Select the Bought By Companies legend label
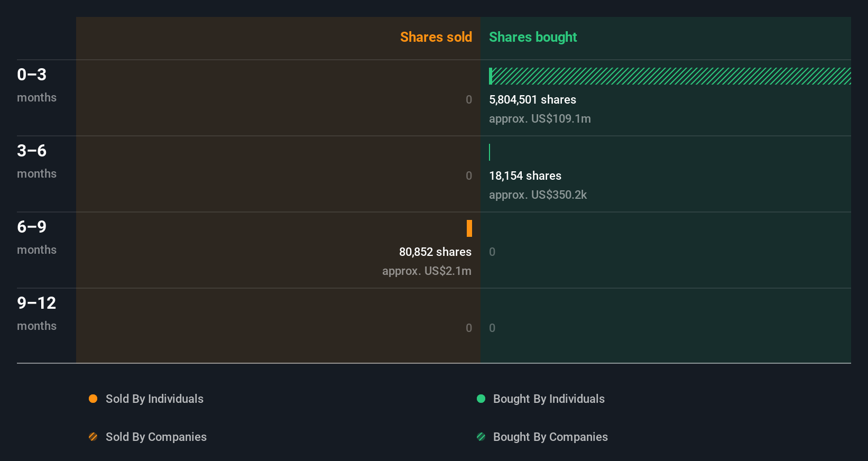 [x=550, y=437]
